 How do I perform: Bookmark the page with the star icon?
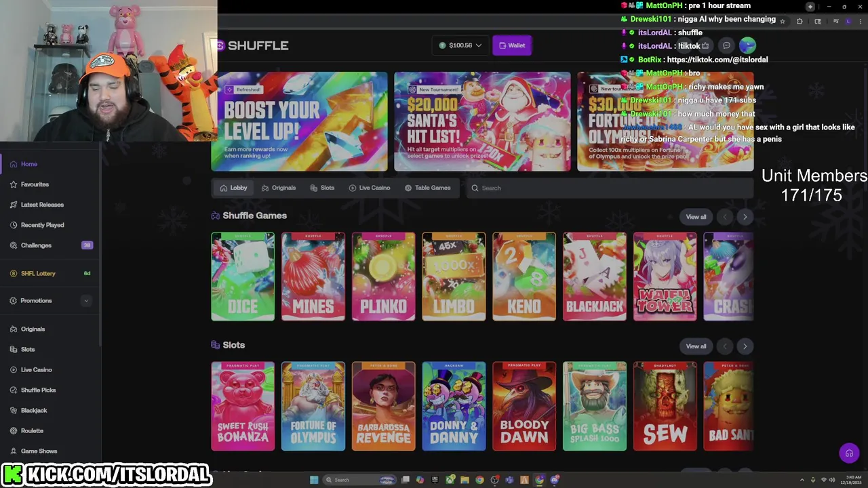click(x=783, y=21)
